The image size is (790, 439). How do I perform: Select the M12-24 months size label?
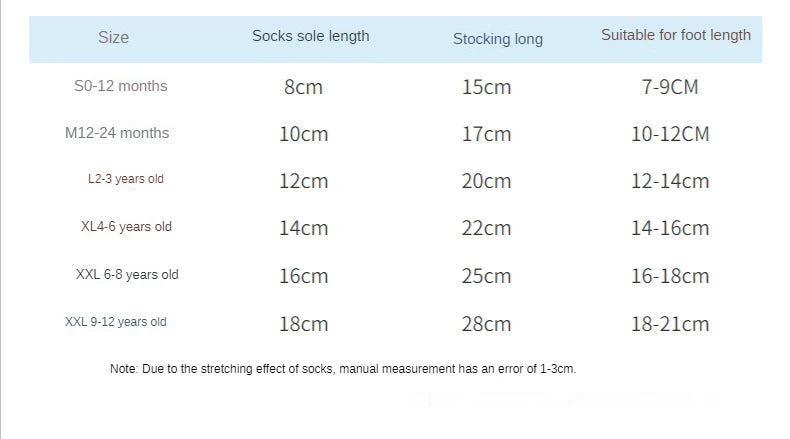[x=117, y=133]
